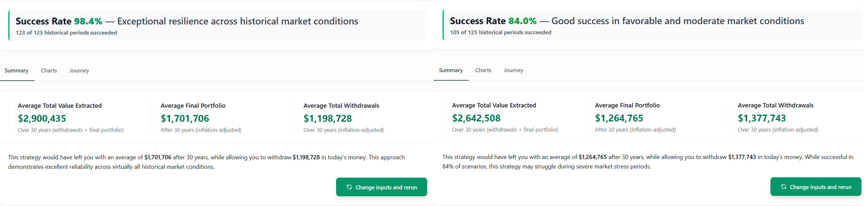Click '84% of scenarios' summary sentence

click(547, 166)
